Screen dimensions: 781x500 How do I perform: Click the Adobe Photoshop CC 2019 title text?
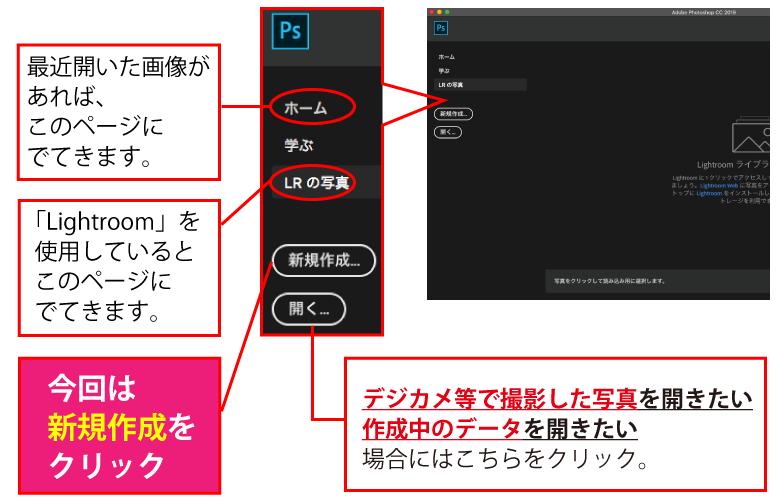coord(703,12)
